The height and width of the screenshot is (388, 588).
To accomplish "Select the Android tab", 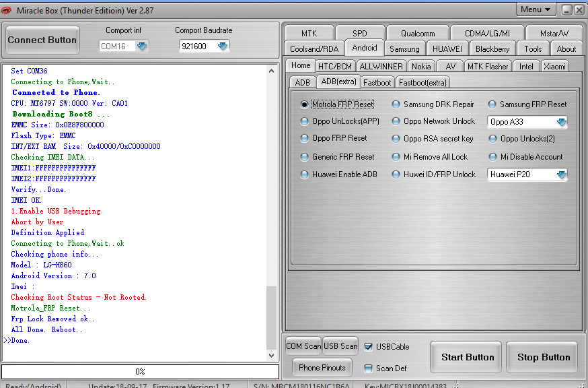I will (365, 48).
